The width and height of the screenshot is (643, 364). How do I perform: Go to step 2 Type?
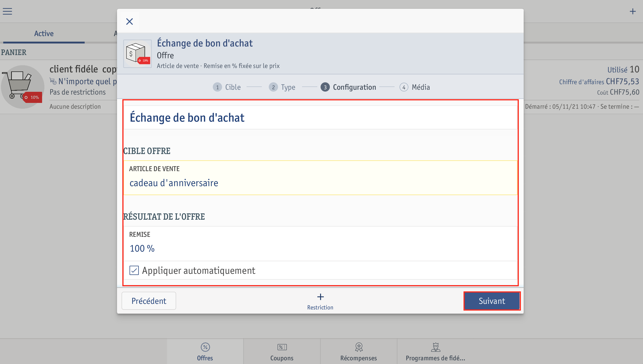tap(282, 87)
